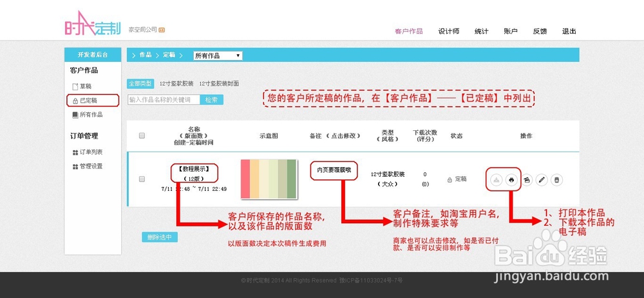Screen dimensions: 644x298
Task: Open 客户作品 in top navigation
Action: 409,31
